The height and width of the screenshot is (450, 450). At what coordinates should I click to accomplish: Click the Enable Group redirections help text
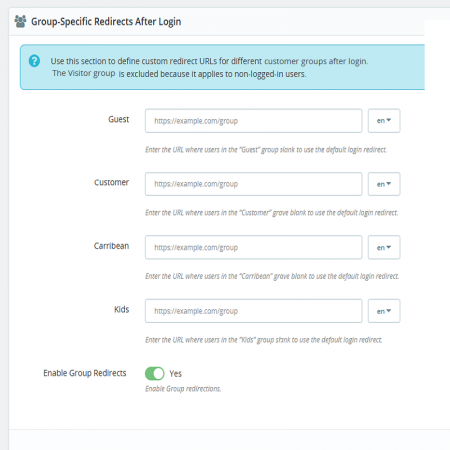pos(183,389)
